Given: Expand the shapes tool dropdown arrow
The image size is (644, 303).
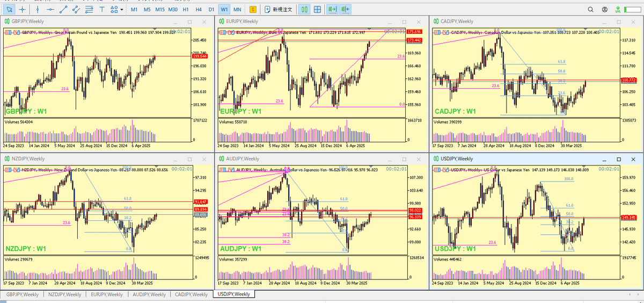Looking at the screenshot, I should 122,10.
